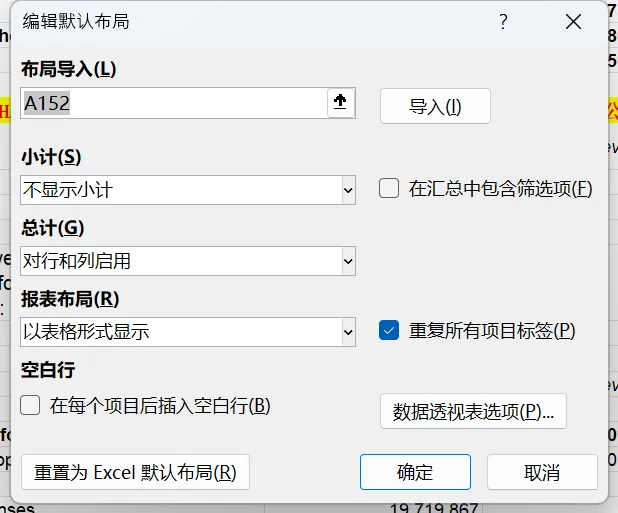
Task: Open 数据透视表选项 settings button
Action: pos(473,411)
